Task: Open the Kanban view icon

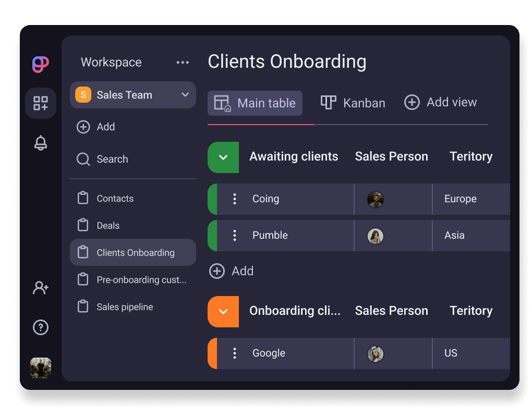Action: coord(329,103)
